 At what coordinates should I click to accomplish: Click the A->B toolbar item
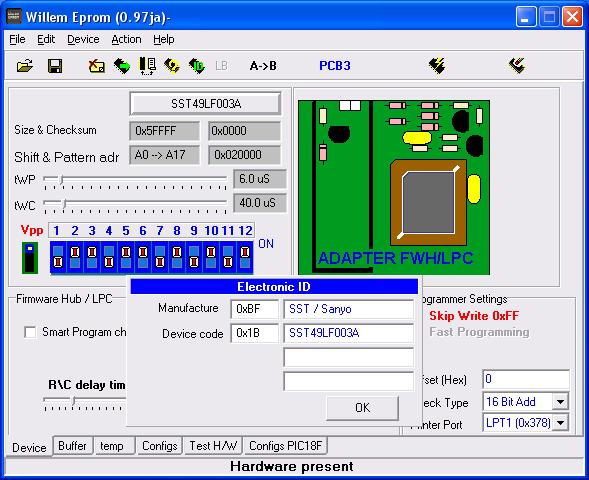pyautogui.click(x=263, y=66)
